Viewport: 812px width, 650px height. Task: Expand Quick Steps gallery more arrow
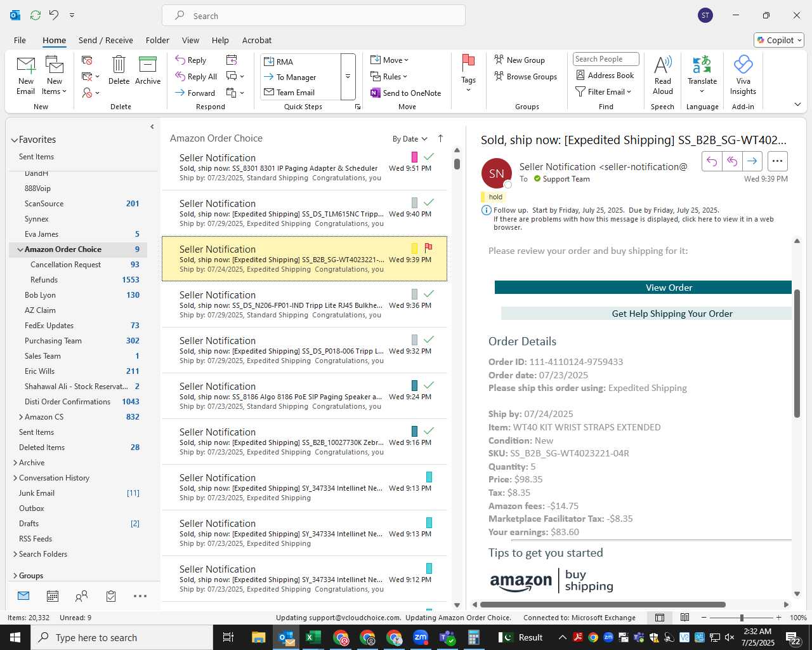pos(348,76)
